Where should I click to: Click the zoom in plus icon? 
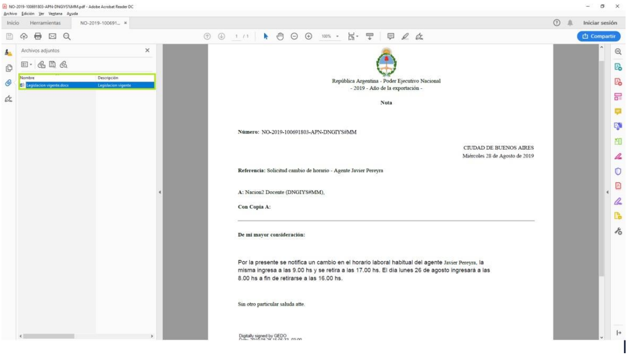click(x=309, y=36)
